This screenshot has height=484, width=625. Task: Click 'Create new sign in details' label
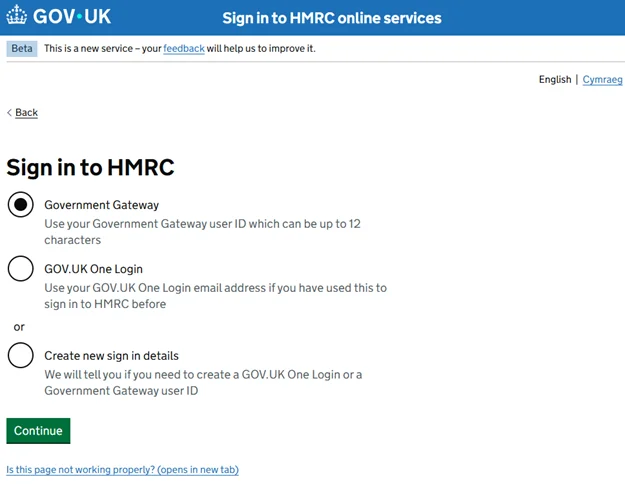(111, 356)
